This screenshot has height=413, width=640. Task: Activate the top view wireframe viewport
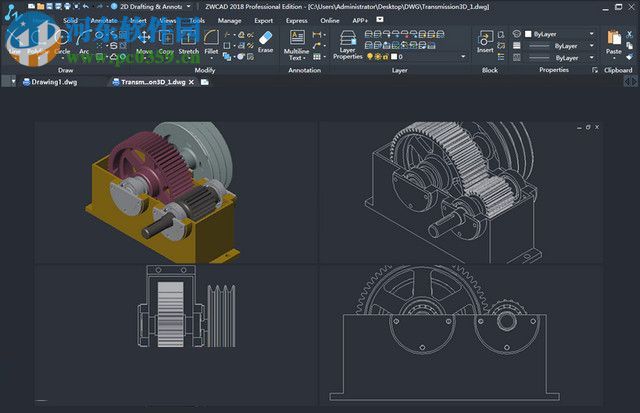pos(176,335)
